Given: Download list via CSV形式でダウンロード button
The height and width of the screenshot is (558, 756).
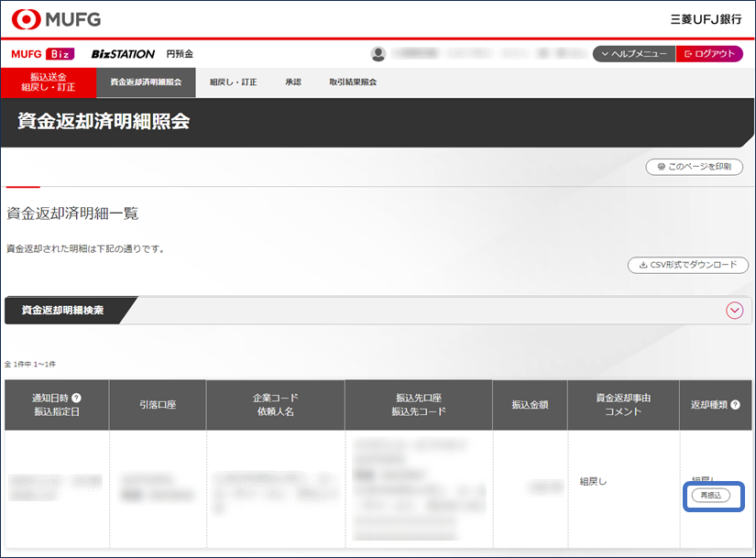Looking at the screenshot, I should point(687,265).
